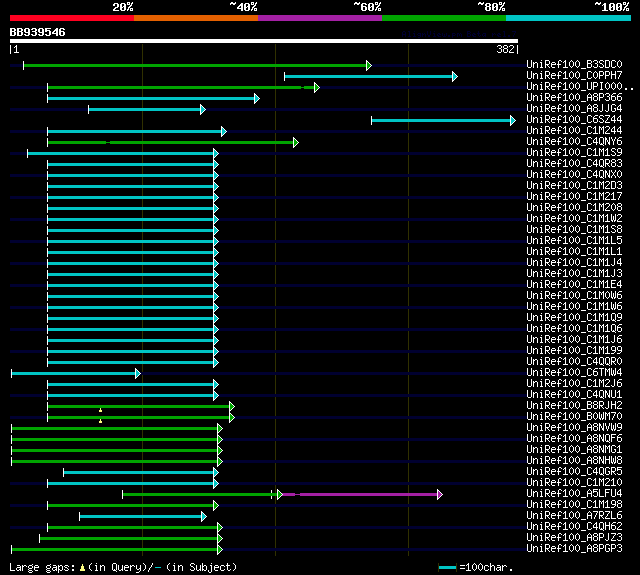Click the cyan ~100% identity legend segment
Screen dimensions: 640x575
coord(569,18)
